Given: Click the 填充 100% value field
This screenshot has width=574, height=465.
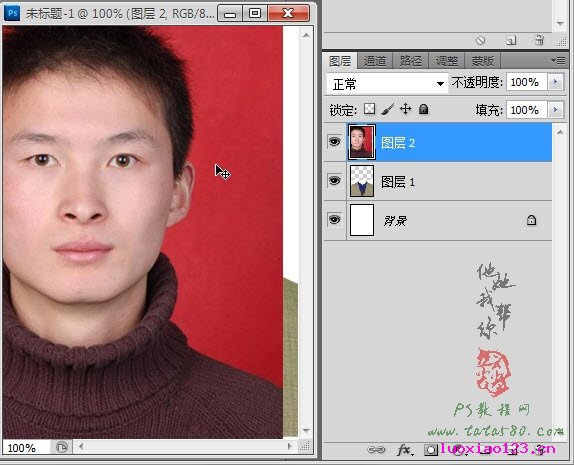Looking at the screenshot, I should coord(527,109).
